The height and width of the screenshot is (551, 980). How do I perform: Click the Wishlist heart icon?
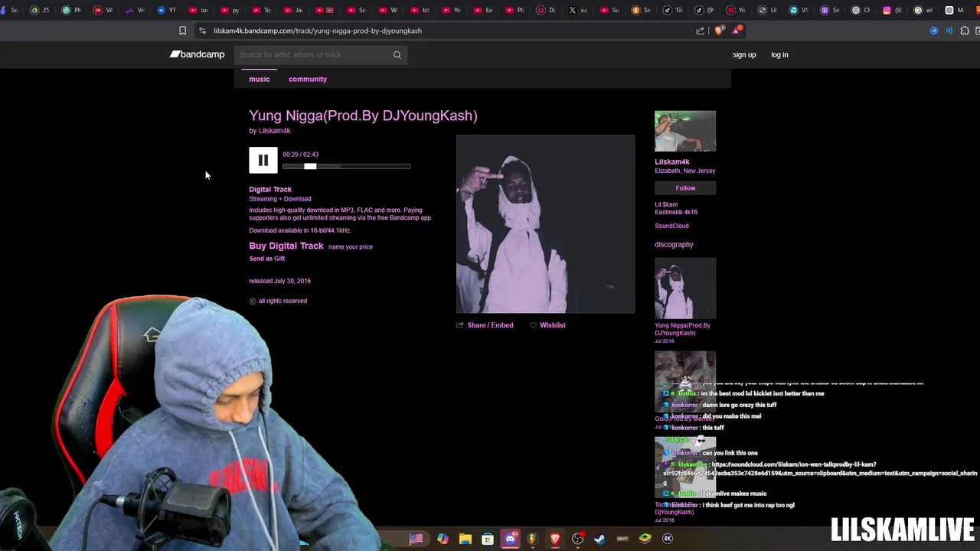coord(534,325)
